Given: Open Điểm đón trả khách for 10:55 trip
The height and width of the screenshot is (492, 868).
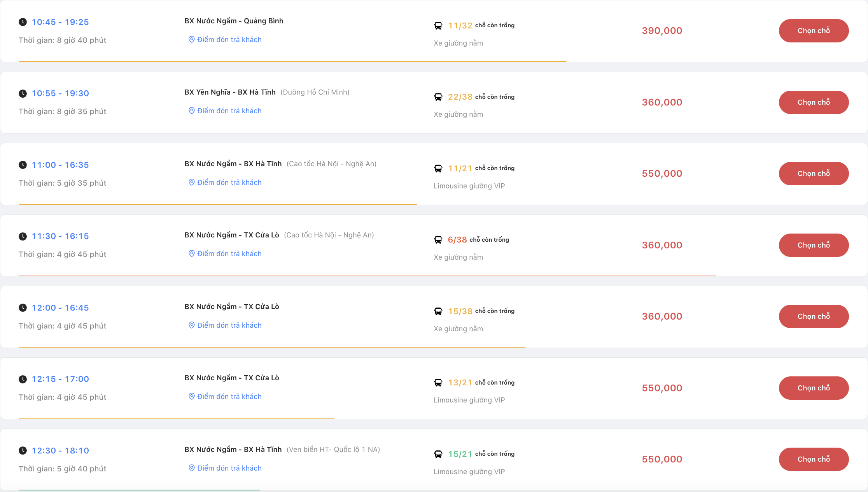Looking at the screenshot, I should (x=229, y=111).
